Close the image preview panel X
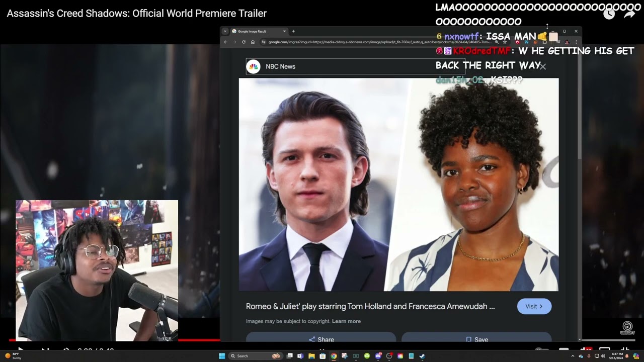The height and width of the screenshot is (362, 644). point(542,66)
